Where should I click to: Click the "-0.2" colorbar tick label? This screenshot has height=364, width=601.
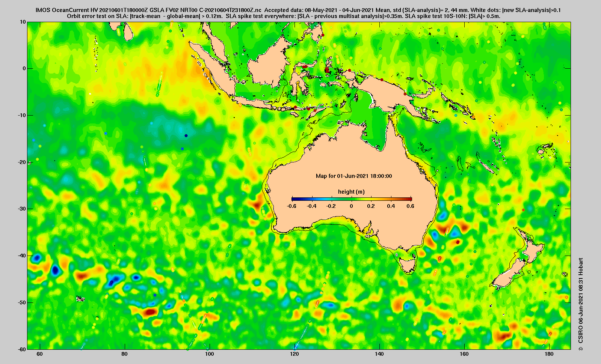point(331,206)
